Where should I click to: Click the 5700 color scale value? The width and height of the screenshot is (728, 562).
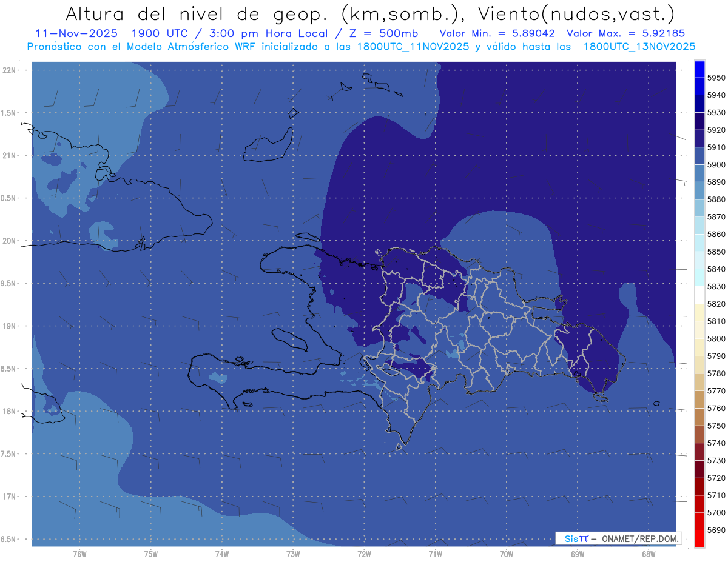[x=716, y=512]
